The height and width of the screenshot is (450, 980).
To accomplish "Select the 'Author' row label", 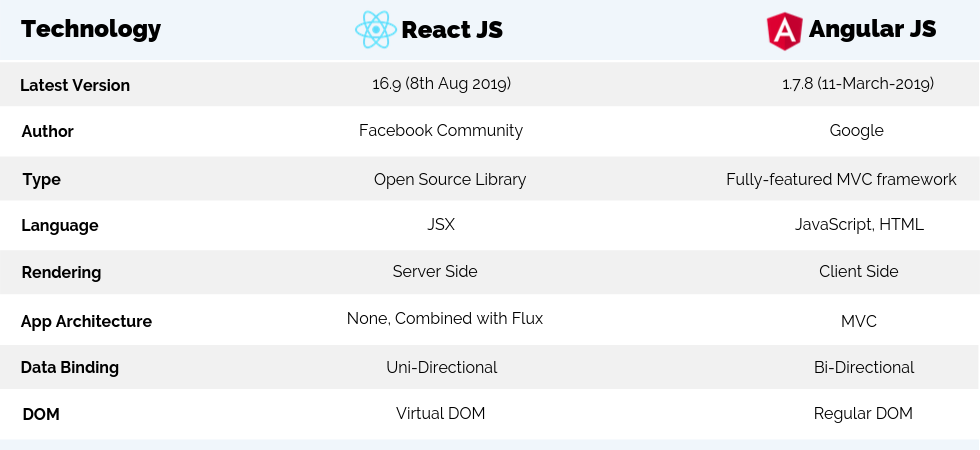I will (48, 131).
